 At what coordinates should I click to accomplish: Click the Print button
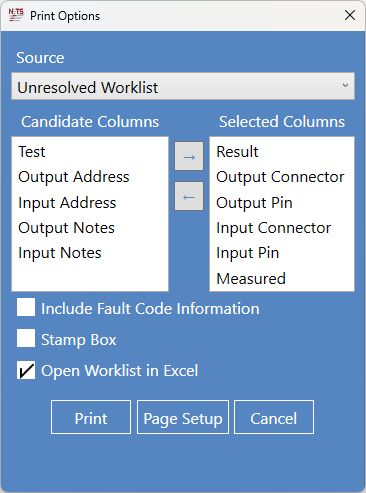pos(91,417)
